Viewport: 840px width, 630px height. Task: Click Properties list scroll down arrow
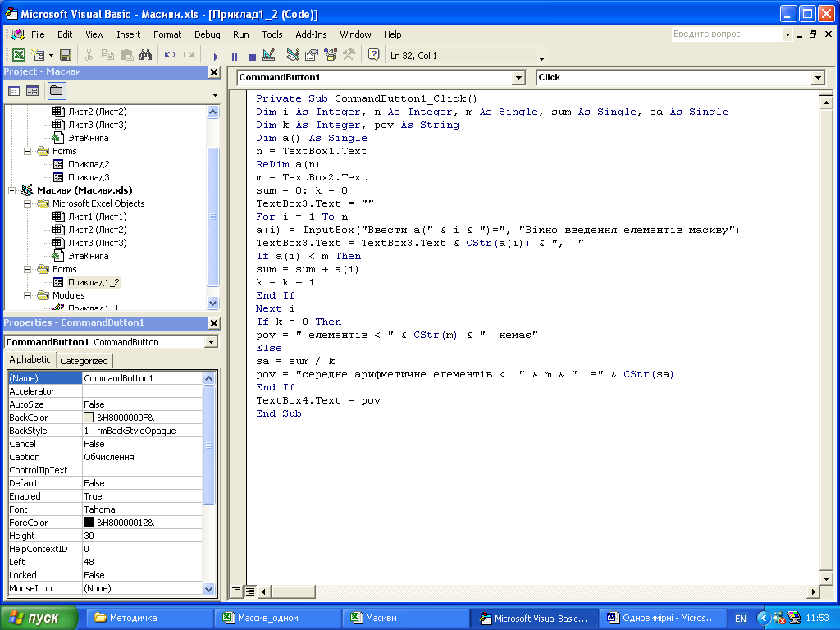pos(209,589)
